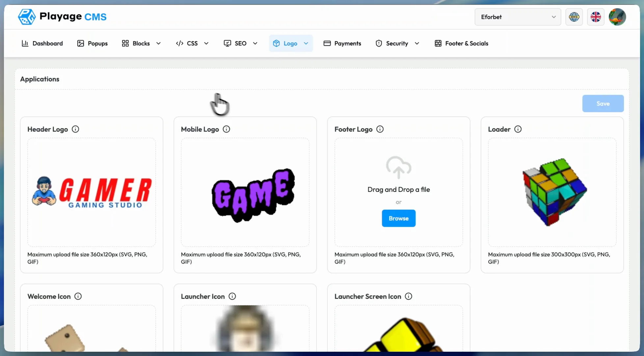The height and width of the screenshot is (356, 644).
Task: Select the Gamer Gaming Studio header logo image
Action: 92,192
